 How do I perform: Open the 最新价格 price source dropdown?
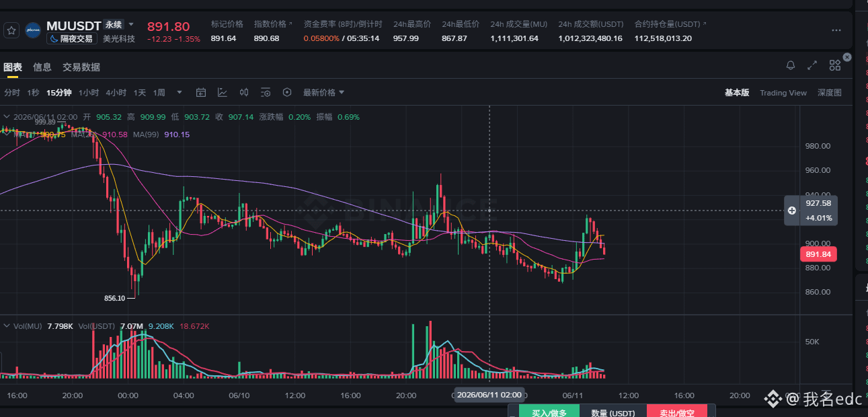pos(323,92)
